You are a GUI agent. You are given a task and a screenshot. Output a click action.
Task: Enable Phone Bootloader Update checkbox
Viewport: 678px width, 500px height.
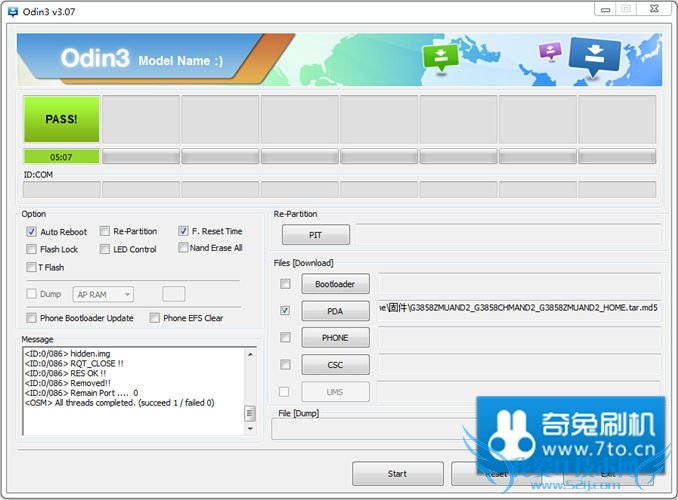click(x=31, y=318)
